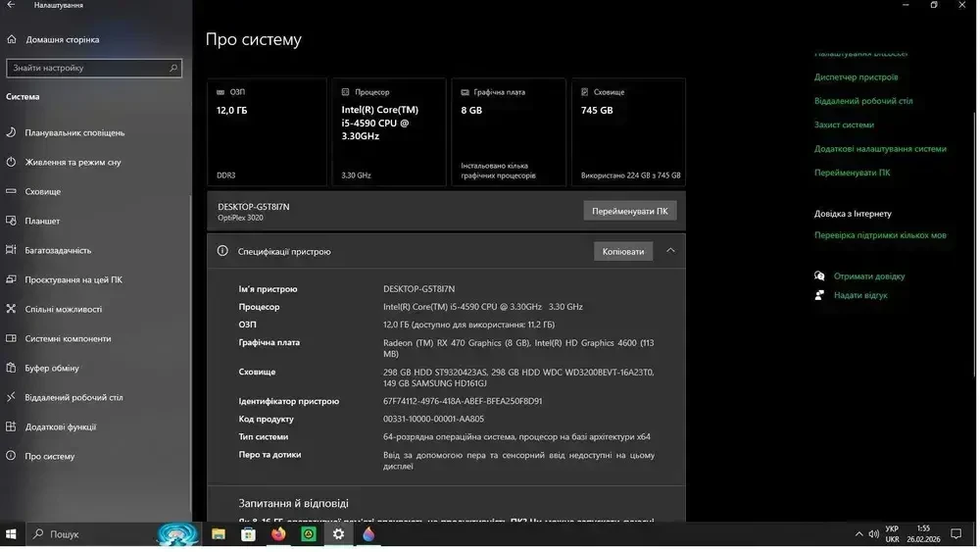
Task: Open Firefox from the taskbar
Action: coord(279,534)
